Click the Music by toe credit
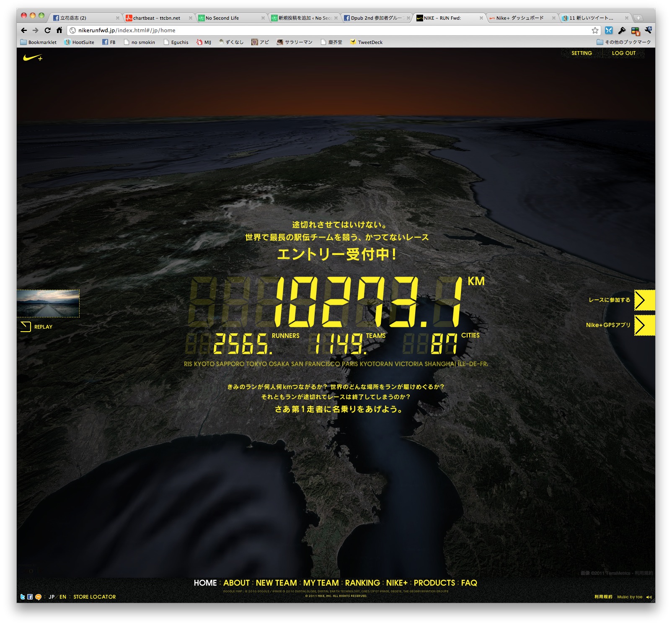This screenshot has height=628, width=672. 630,597
